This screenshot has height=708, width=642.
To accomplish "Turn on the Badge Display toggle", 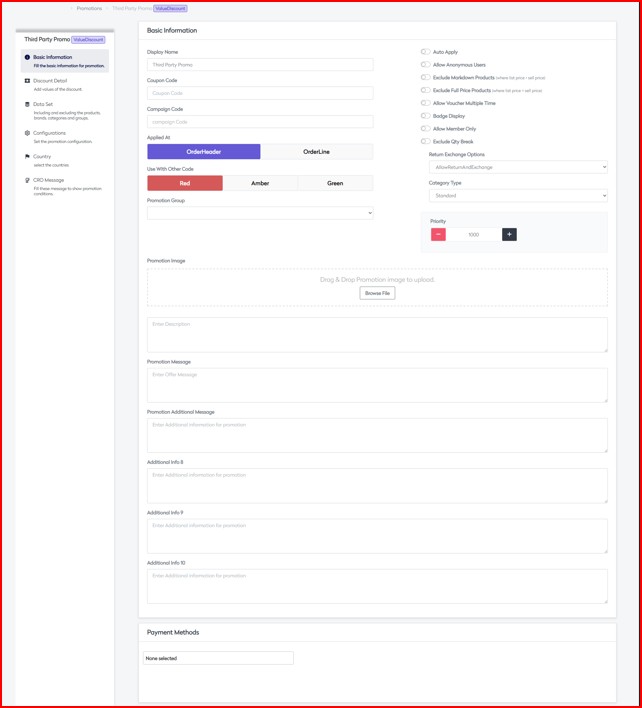I will [x=425, y=116].
